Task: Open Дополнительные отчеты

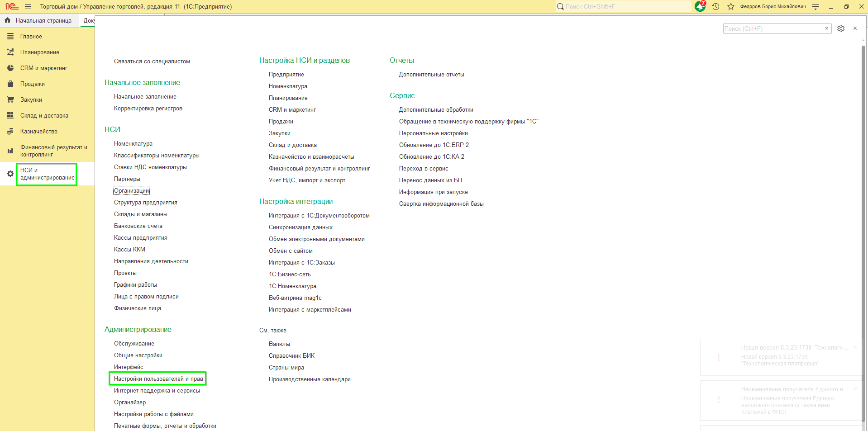Action: [432, 75]
